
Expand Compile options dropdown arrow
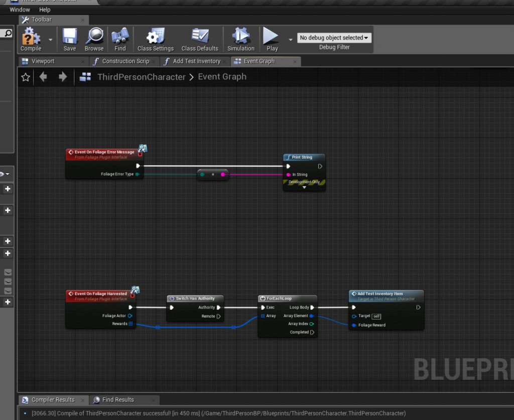(x=51, y=40)
